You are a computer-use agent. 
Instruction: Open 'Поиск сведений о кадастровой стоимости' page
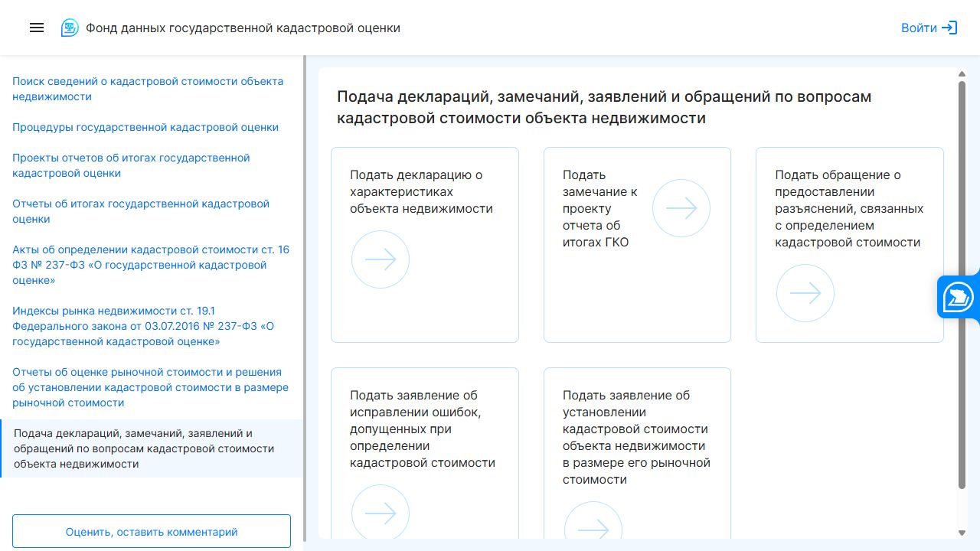pyautogui.click(x=148, y=89)
